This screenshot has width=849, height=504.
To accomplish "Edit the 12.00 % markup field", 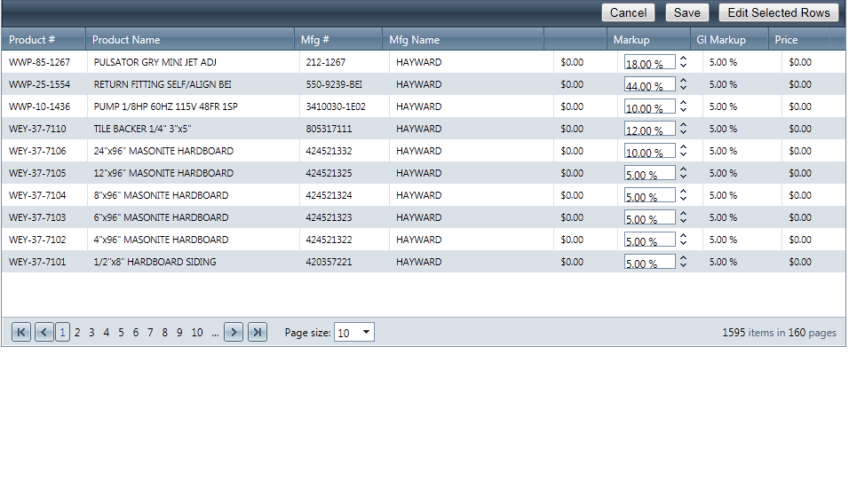I will pyautogui.click(x=650, y=128).
